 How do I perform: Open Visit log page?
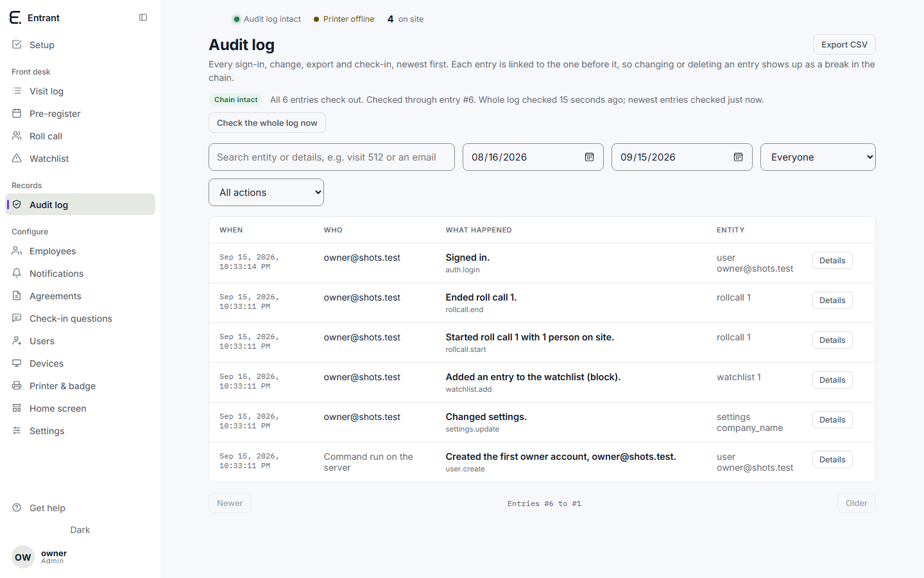(80, 91)
